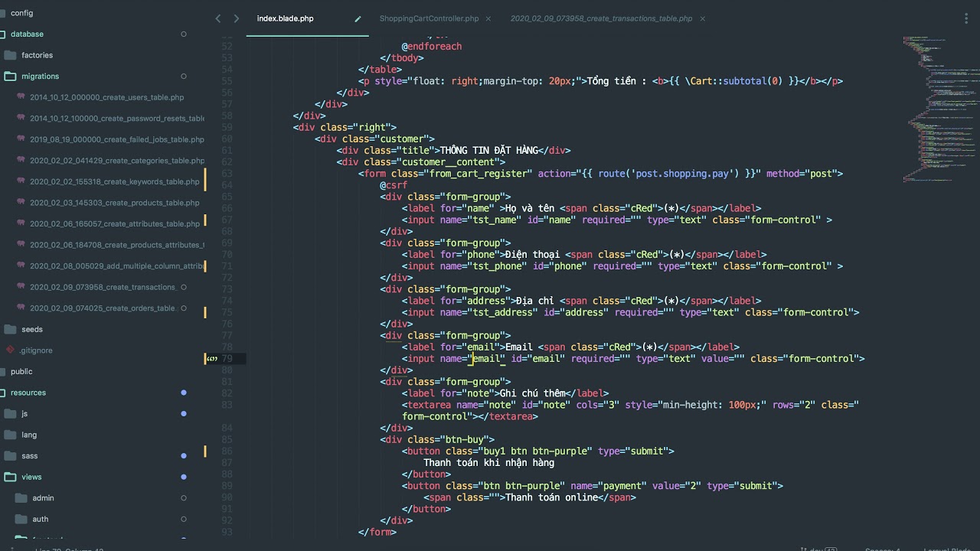The width and height of the screenshot is (980, 551).
Task: Expand the admin folder
Action: coord(43,497)
